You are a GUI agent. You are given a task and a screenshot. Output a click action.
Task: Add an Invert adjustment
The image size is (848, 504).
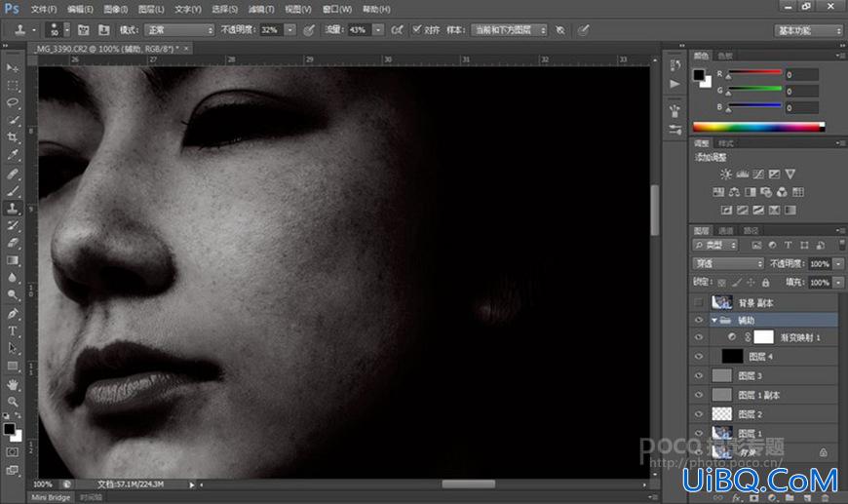726,210
